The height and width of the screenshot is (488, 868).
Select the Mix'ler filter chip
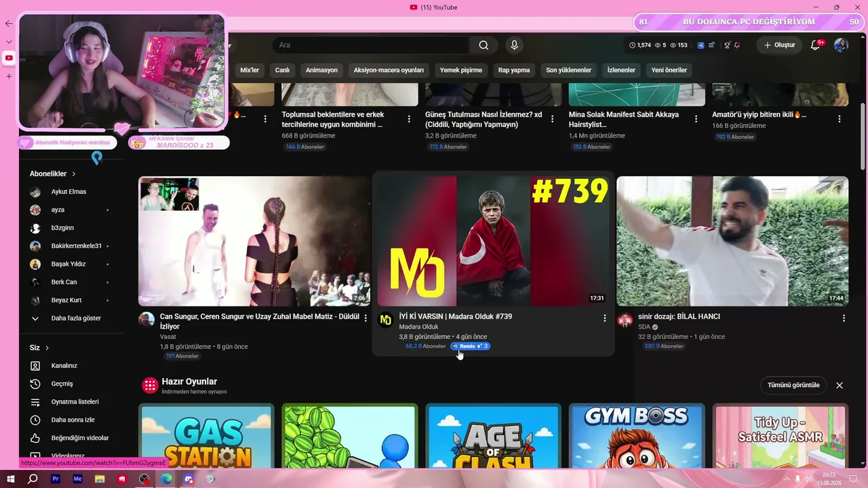[x=250, y=70]
